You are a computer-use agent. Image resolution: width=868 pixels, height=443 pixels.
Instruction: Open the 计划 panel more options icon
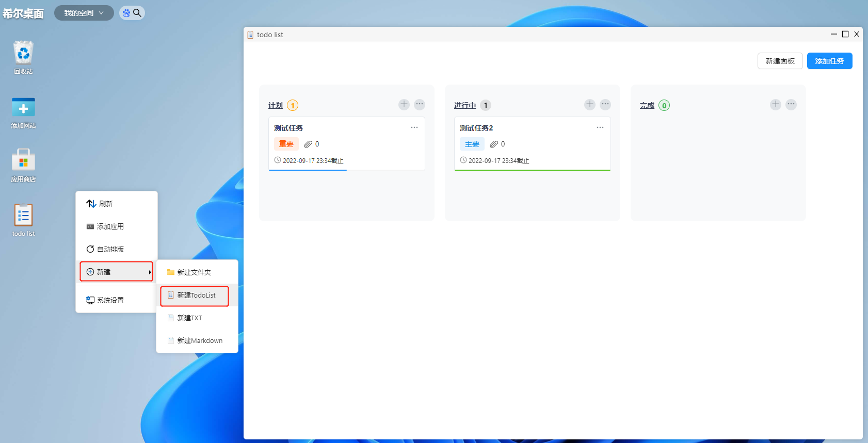420,105
